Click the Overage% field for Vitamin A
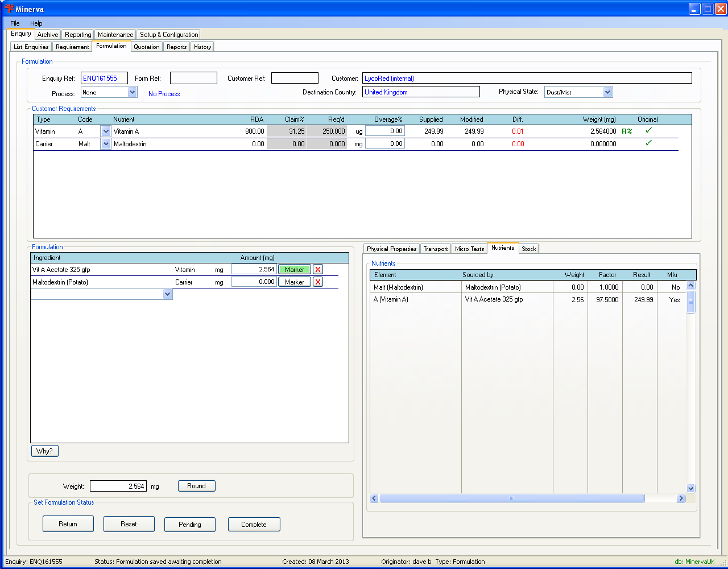This screenshot has height=569, width=728. (x=384, y=131)
